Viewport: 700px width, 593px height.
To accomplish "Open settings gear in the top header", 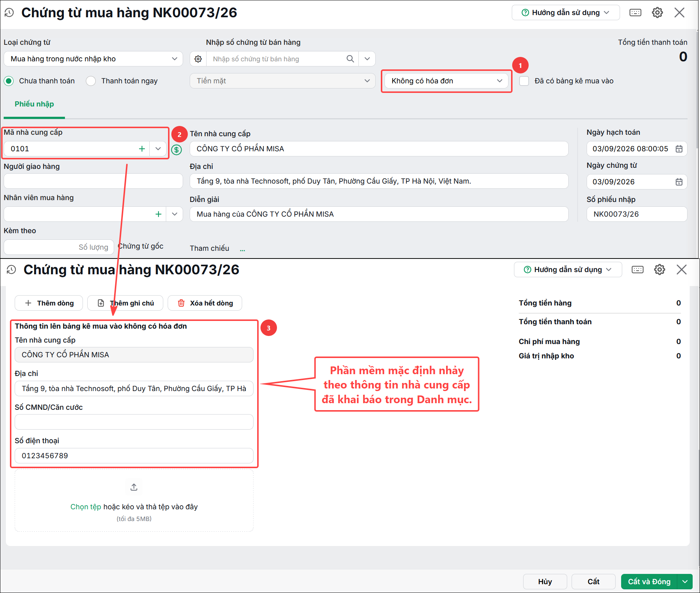I will coord(657,13).
